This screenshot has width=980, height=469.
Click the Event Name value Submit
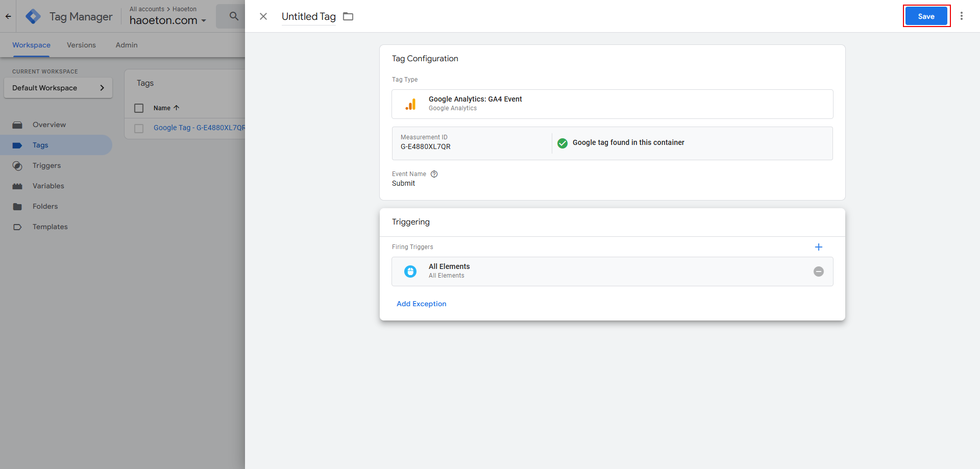403,183
